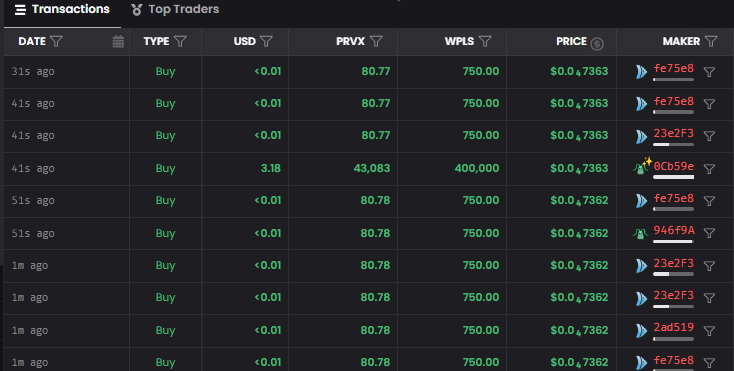
Task: Filter by USD amount funnel icon
Action: point(266,41)
